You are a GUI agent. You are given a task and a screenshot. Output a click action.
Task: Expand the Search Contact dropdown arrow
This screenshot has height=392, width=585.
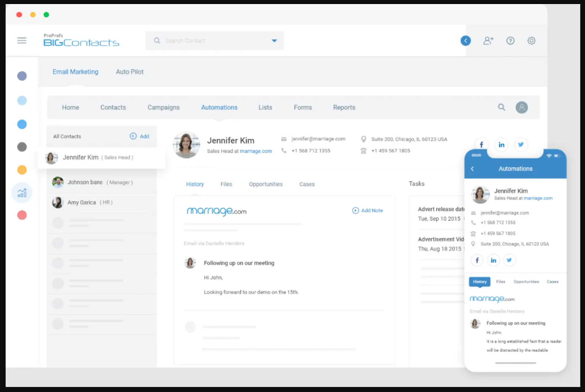(274, 41)
